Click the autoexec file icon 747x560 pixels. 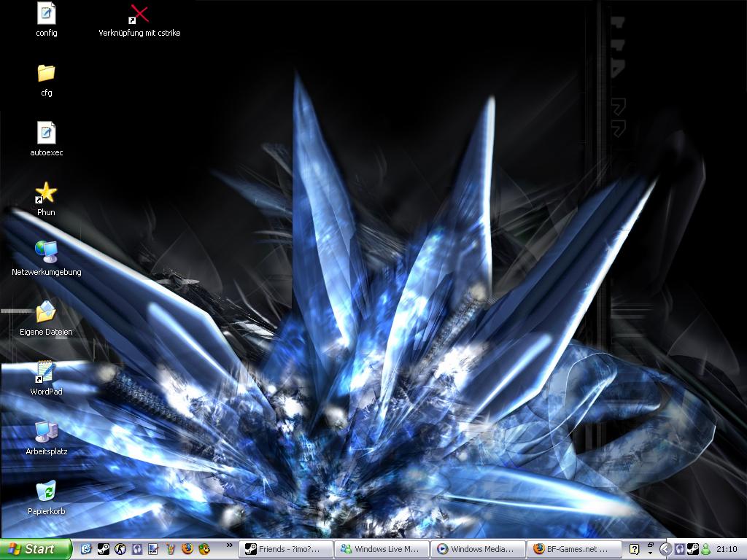[x=46, y=133]
